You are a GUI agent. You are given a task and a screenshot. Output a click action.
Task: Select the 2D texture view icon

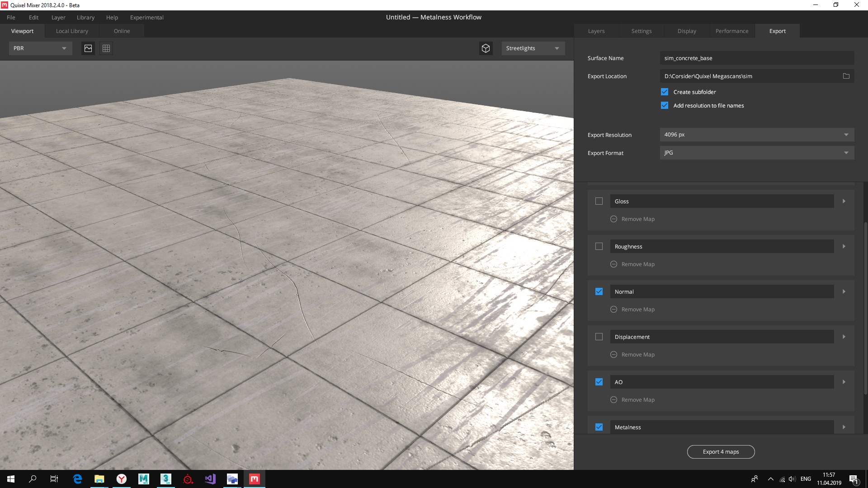(x=88, y=48)
